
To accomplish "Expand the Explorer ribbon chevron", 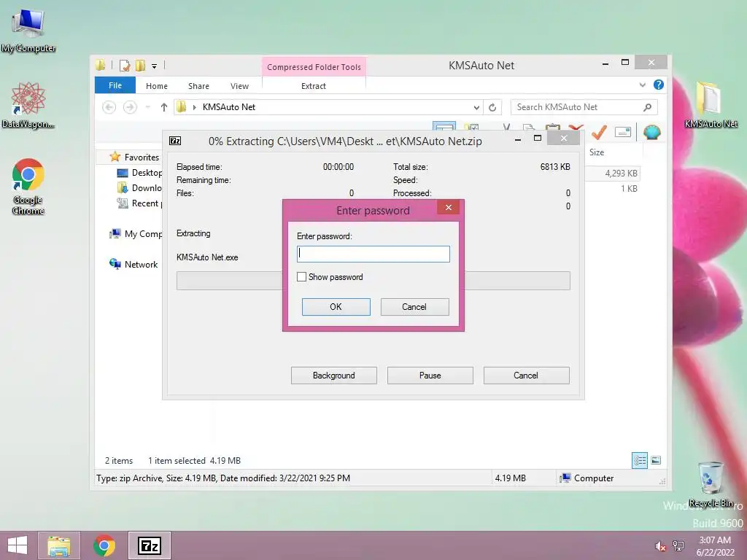I will pos(642,85).
